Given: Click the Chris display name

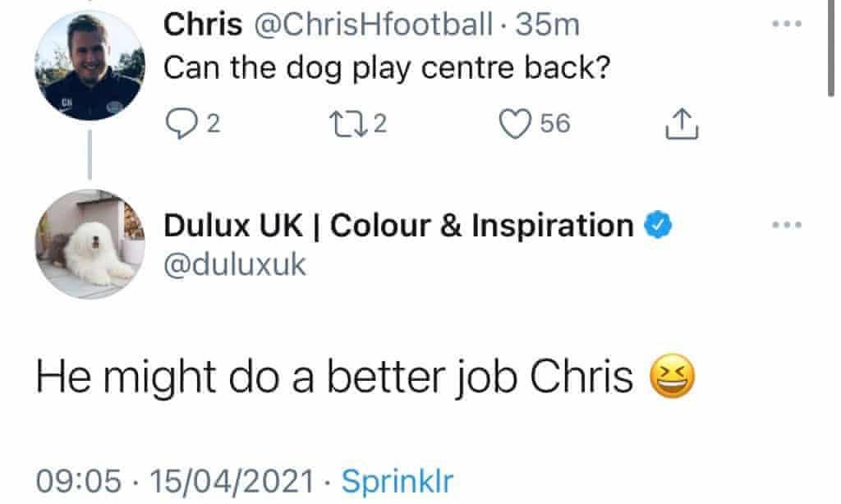Looking at the screenshot, I should pos(203,25).
